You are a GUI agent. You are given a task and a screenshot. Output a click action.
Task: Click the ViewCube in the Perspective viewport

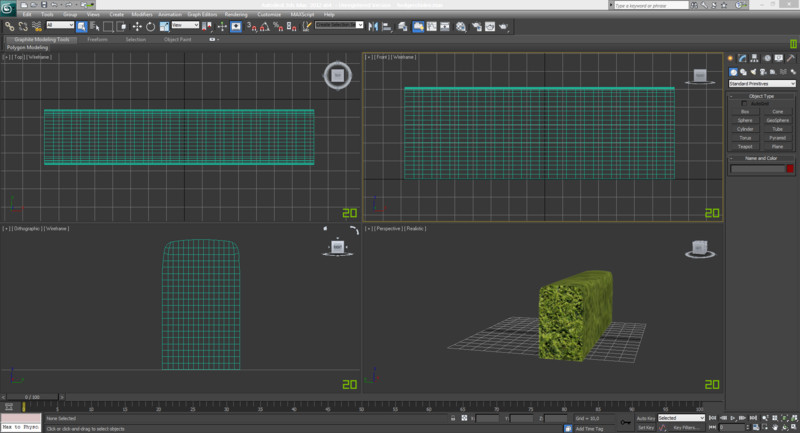coord(700,249)
